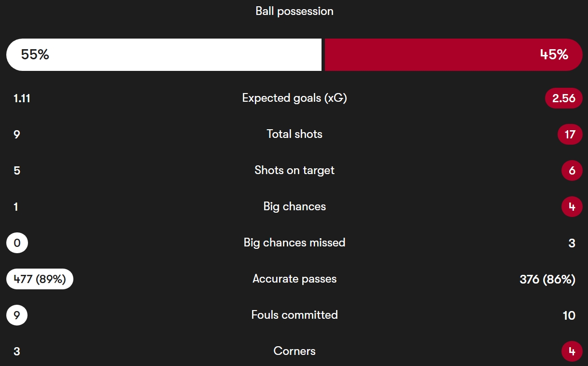Click the 1.11 expected goals value
588x366 pixels.
tap(22, 98)
